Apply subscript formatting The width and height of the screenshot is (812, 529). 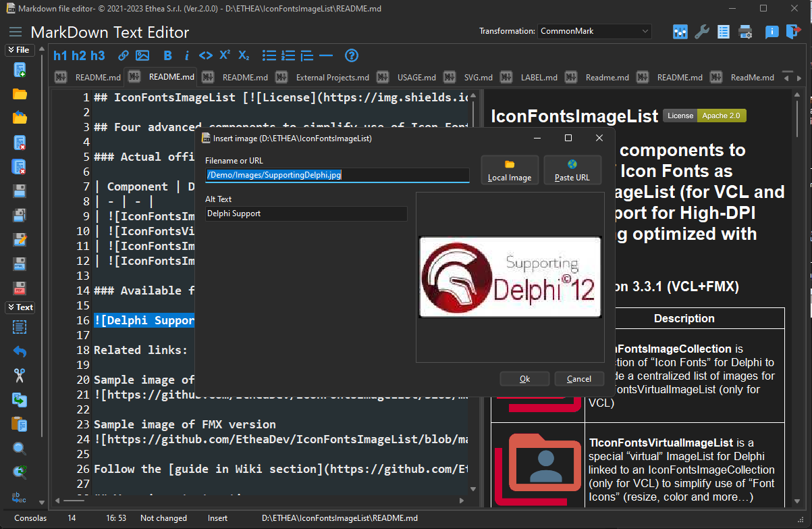(x=244, y=55)
